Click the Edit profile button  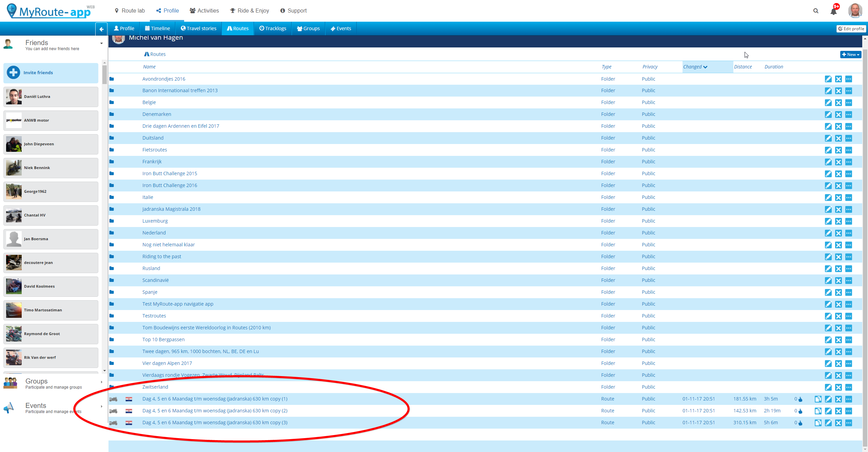click(x=851, y=29)
